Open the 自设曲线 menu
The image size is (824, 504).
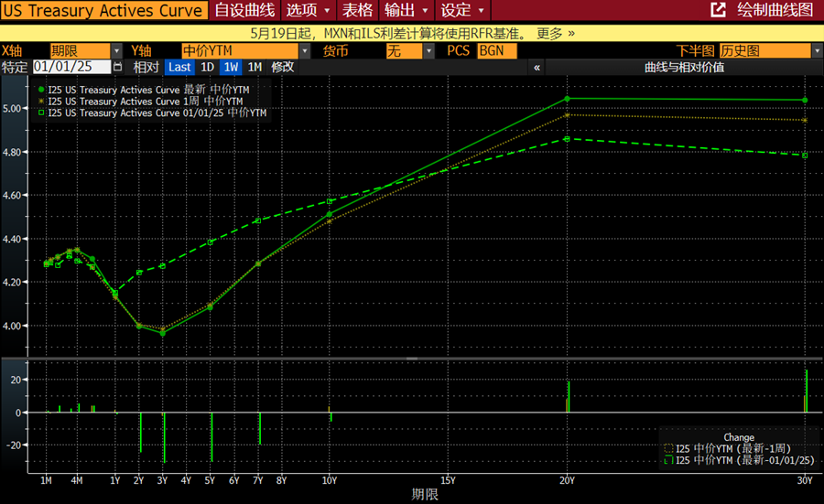244,10
